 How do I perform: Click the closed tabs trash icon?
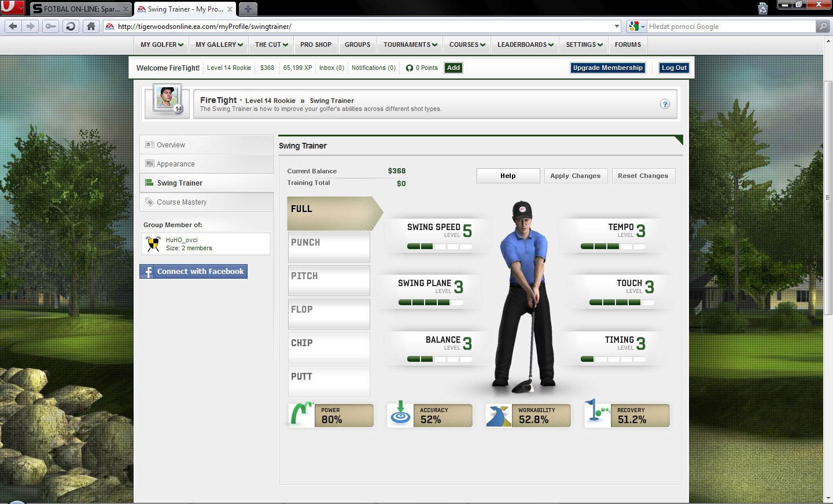[763, 9]
